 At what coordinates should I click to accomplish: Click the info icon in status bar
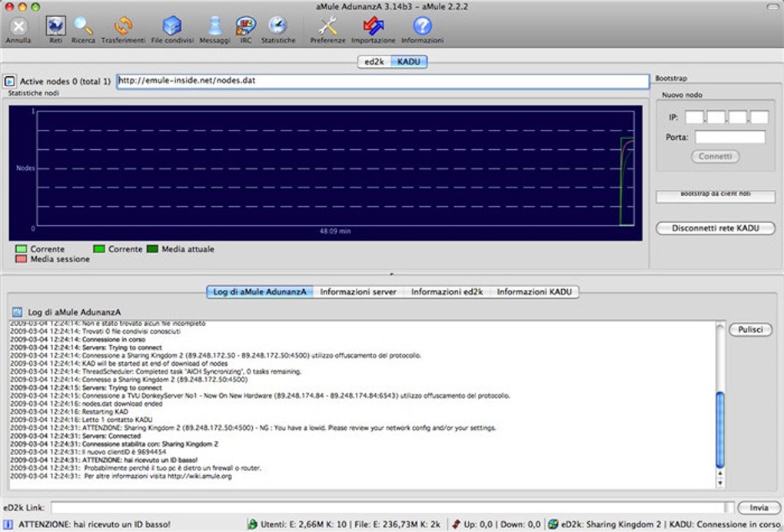click(x=8, y=524)
